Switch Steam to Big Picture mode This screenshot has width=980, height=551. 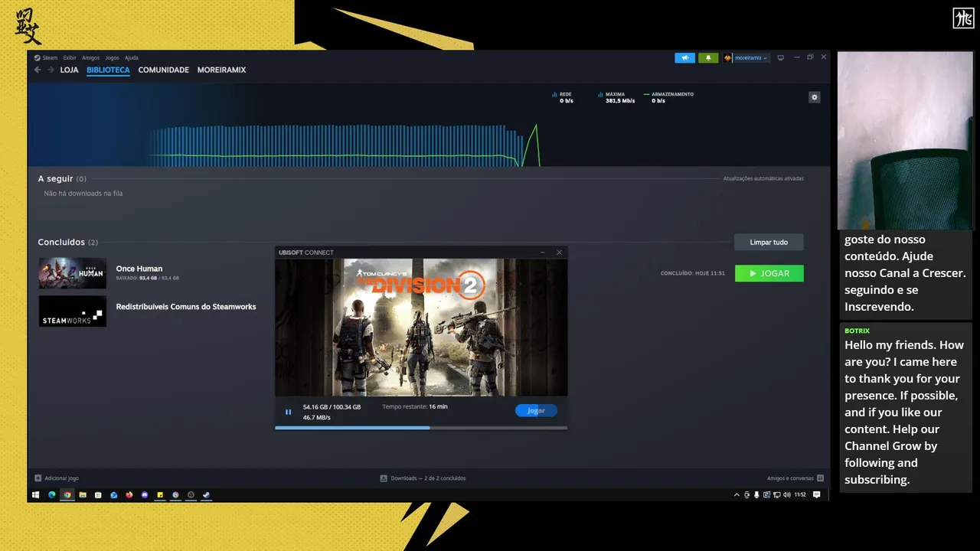(780, 57)
